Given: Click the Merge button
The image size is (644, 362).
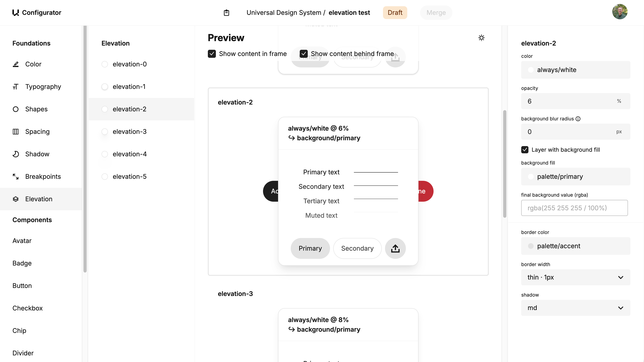Looking at the screenshot, I should click(x=436, y=13).
